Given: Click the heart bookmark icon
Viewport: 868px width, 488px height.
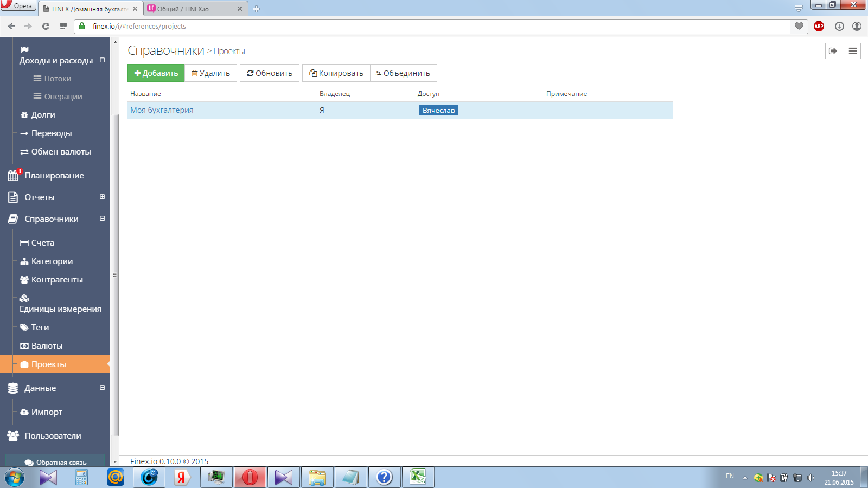Looking at the screenshot, I should (x=799, y=26).
